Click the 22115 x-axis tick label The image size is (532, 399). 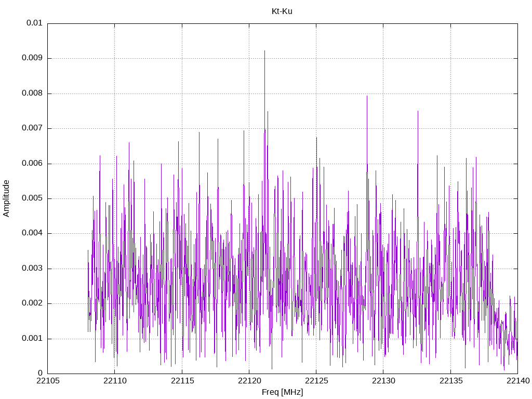coord(182,381)
